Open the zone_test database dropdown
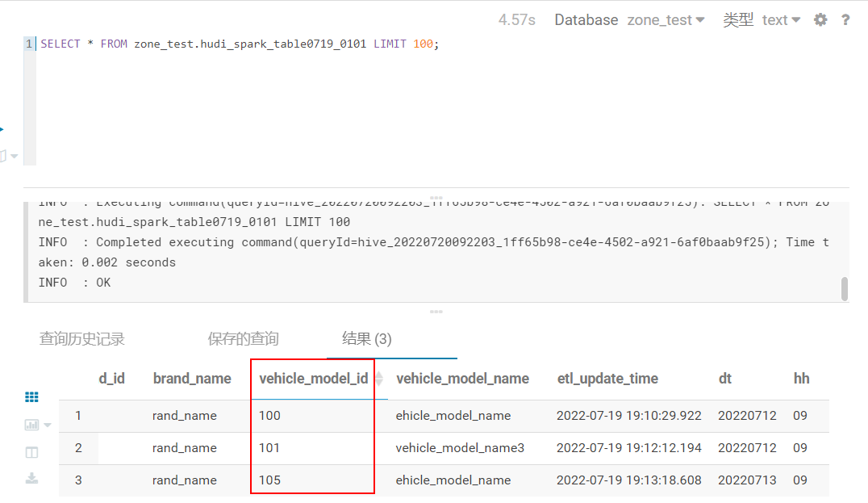 click(x=666, y=20)
